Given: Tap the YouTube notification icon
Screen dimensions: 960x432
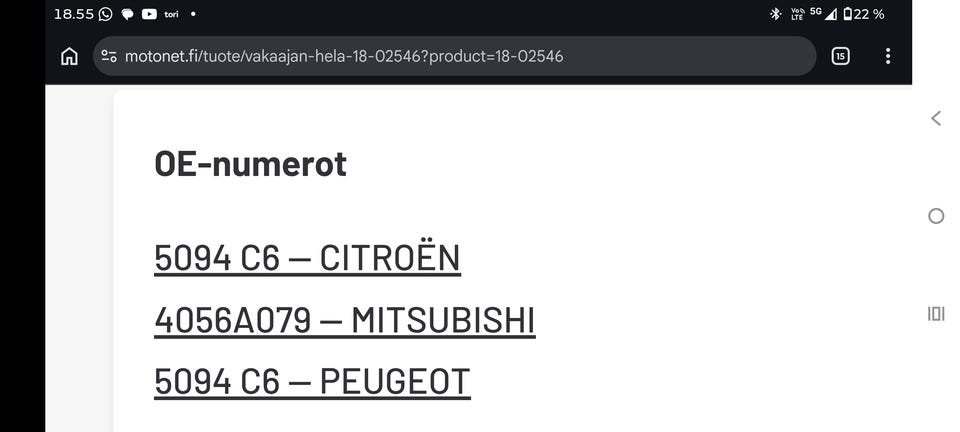Looking at the screenshot, I should pyautogui.click(x=149, y=14).
